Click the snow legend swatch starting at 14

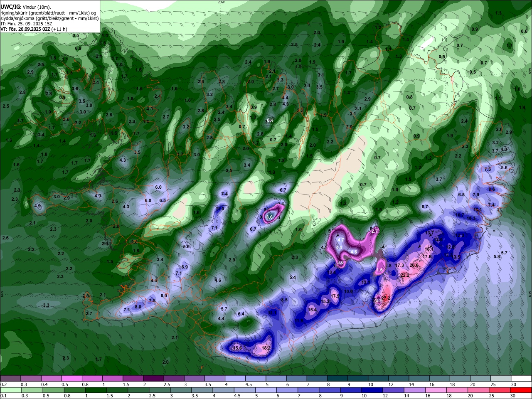pyautogui.click(x=419, y=378)
